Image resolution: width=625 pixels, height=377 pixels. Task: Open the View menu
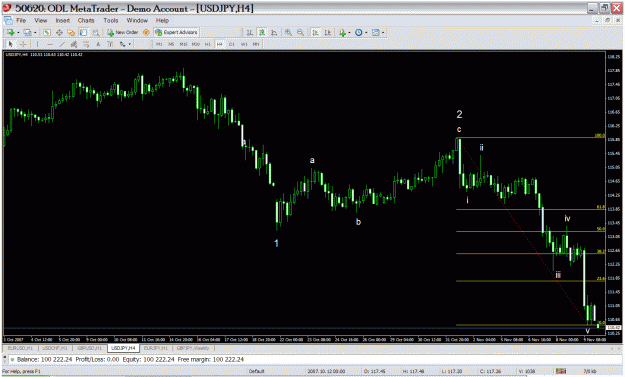click(x=41, y=20)
